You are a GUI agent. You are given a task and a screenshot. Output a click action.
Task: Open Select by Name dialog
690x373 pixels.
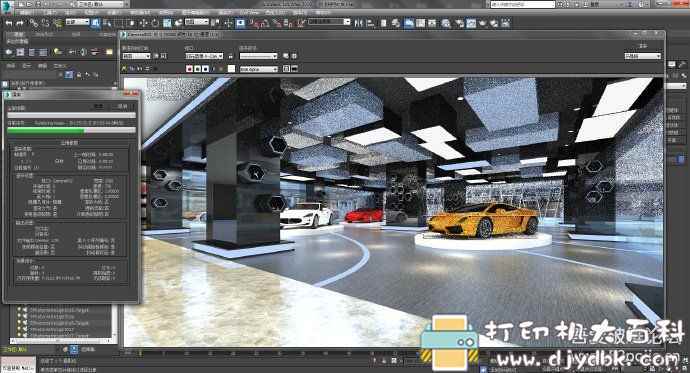click(x=107, y=23)
